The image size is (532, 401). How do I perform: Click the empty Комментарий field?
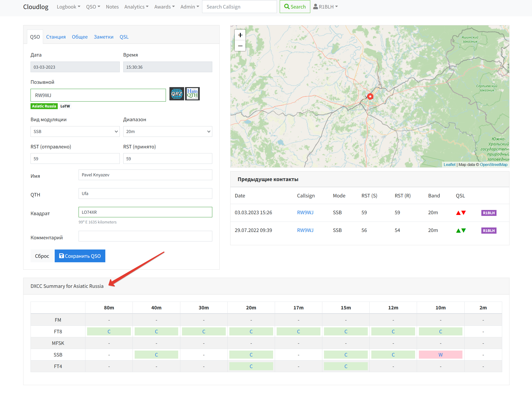click(145, 236)
